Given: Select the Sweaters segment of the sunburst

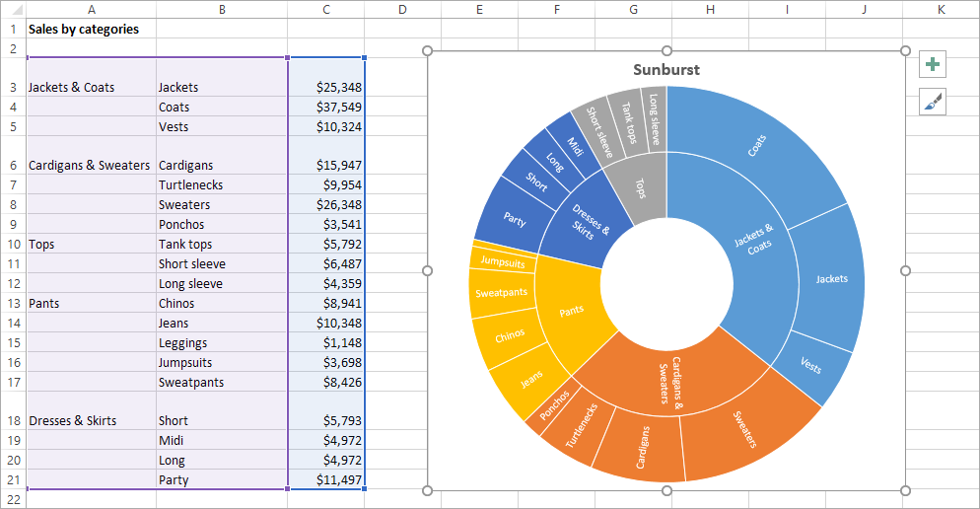Looking at the screenshot, I should (742, 428).
